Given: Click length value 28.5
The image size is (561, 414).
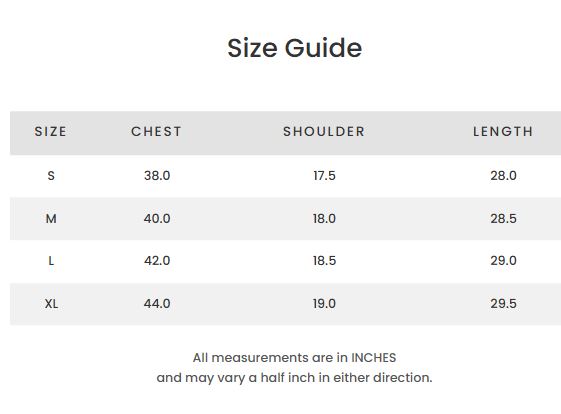Looking at the screenshot, I should click(503, 218).
